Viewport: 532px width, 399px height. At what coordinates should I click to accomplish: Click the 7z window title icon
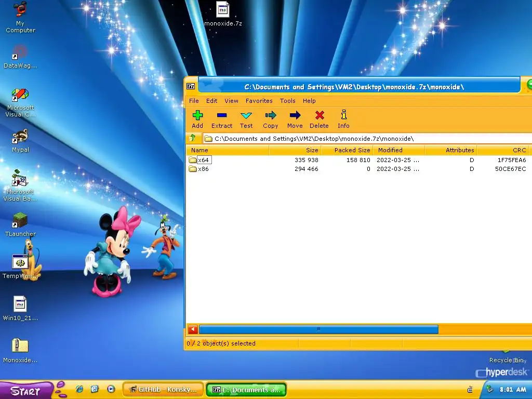pos(191,86)
